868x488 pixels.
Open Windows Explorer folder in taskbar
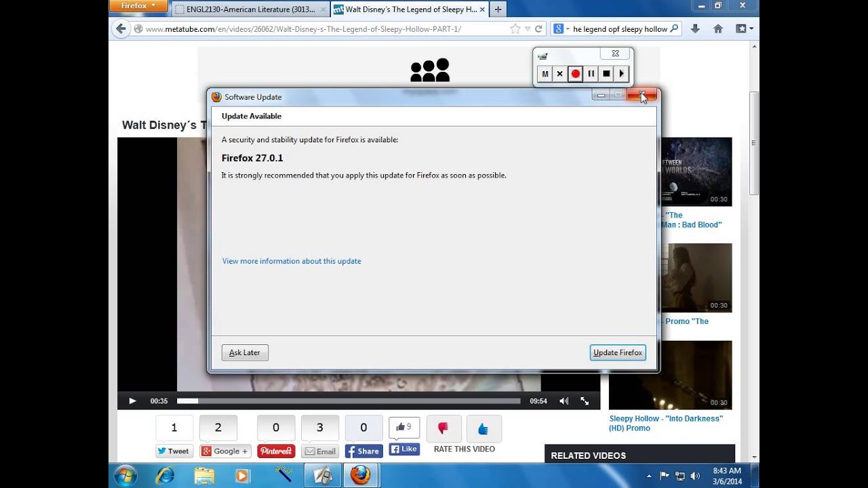204,476
